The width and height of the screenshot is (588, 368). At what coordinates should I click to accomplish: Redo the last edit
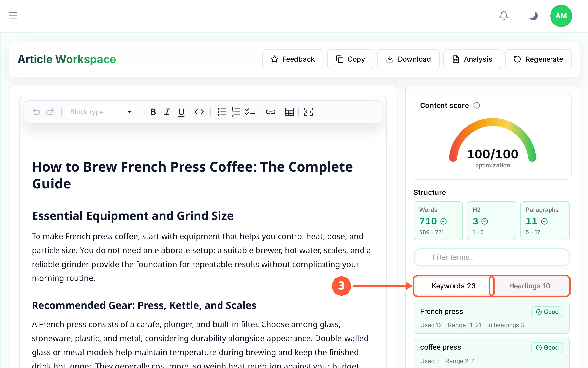50,112
